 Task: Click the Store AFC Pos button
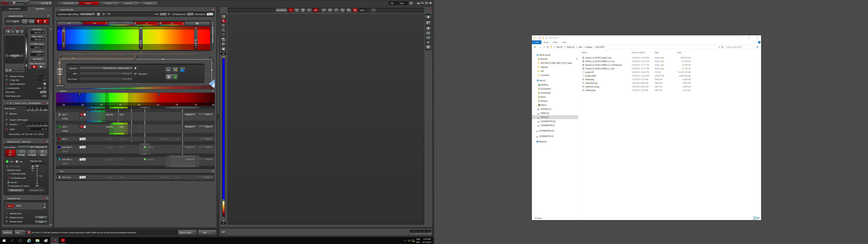(x=16, y=190)
